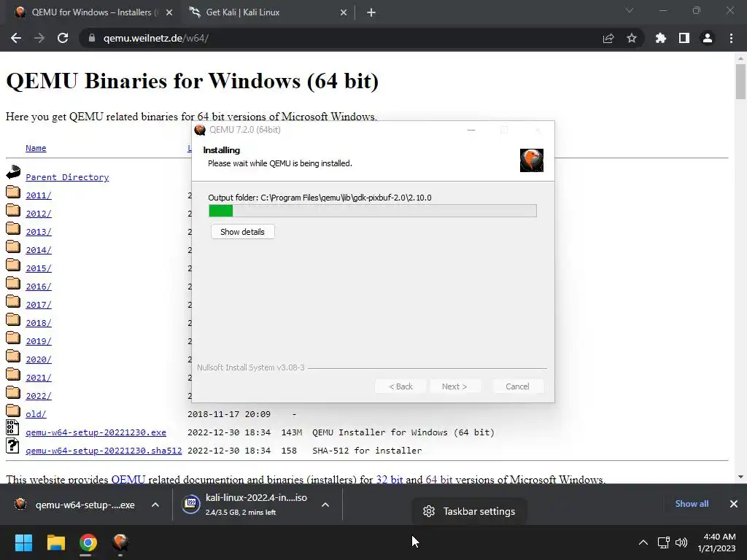Open Taskbar settings

pos(469,511)
